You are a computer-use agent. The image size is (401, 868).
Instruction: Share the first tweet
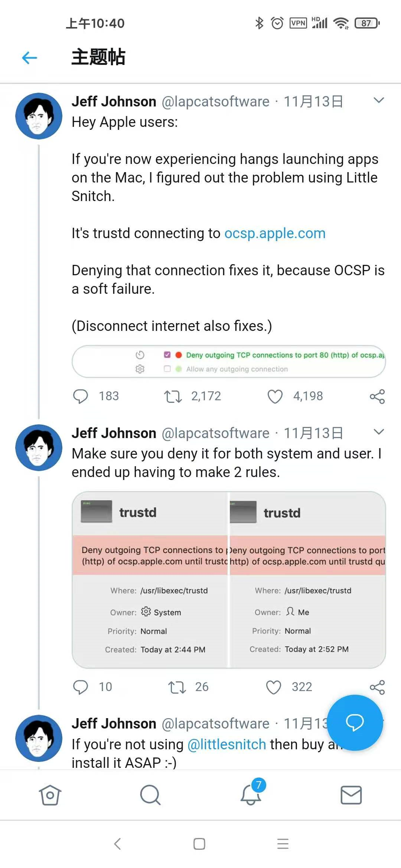coord(377,396)
